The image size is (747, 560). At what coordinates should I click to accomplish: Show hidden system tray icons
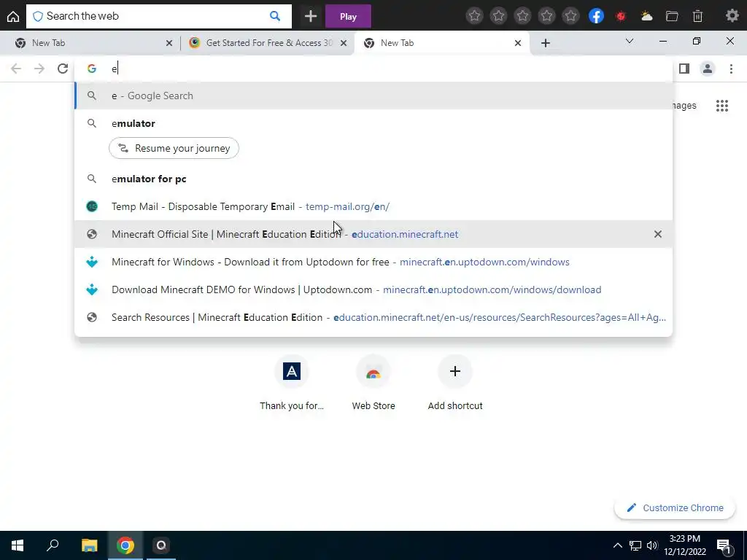pos(617,545)
